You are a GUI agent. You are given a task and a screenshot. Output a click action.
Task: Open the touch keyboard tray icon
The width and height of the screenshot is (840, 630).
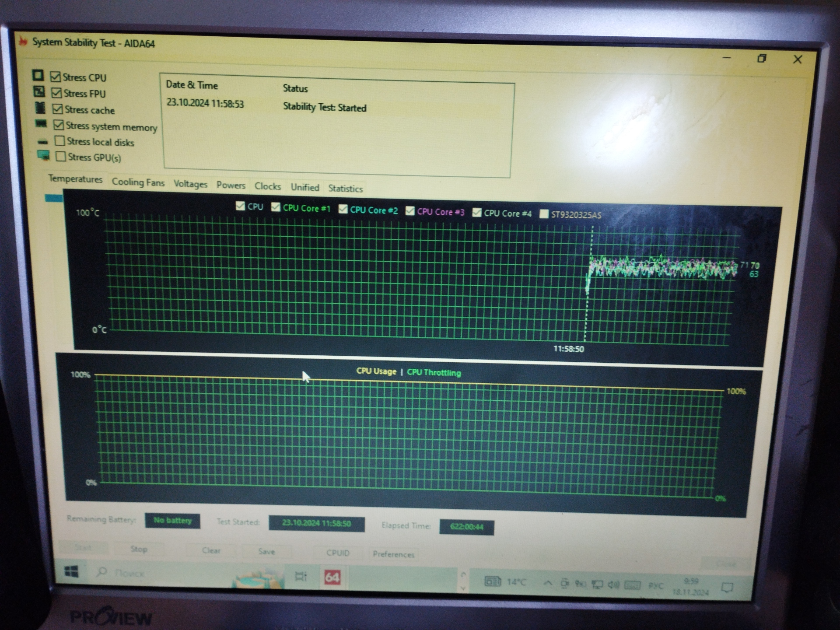coord(632,585)
